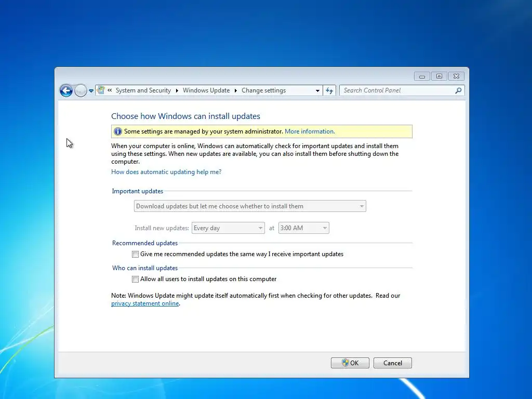Click the blue information icon in banner

click(x=118, y=131)
